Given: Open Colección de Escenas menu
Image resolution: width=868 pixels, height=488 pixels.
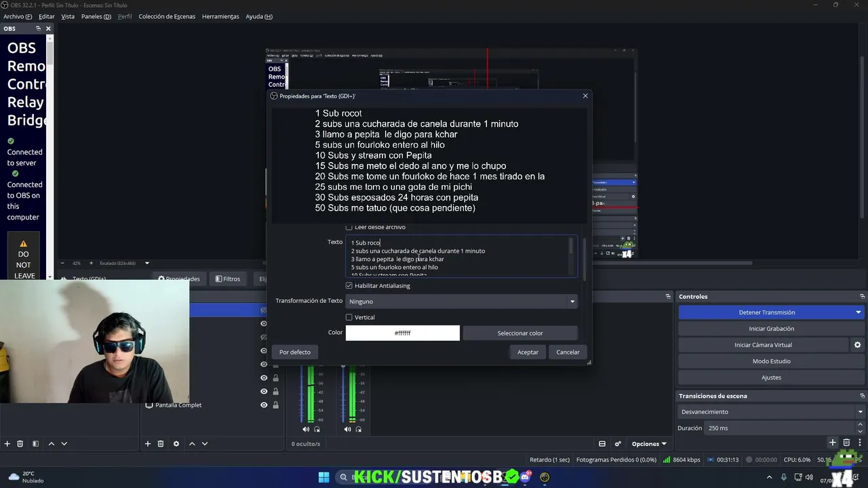Looking at the screenshot, I should coord(167,16).
